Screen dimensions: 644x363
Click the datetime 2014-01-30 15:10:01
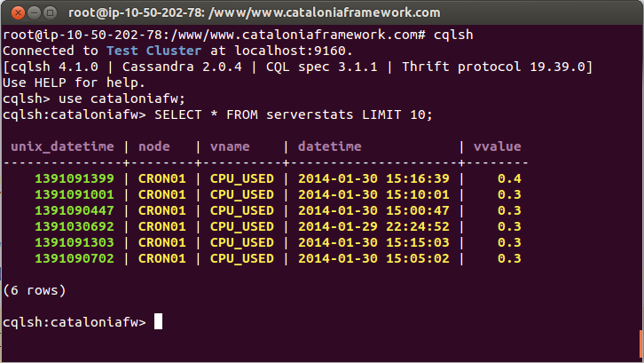(x=373, y=194)
